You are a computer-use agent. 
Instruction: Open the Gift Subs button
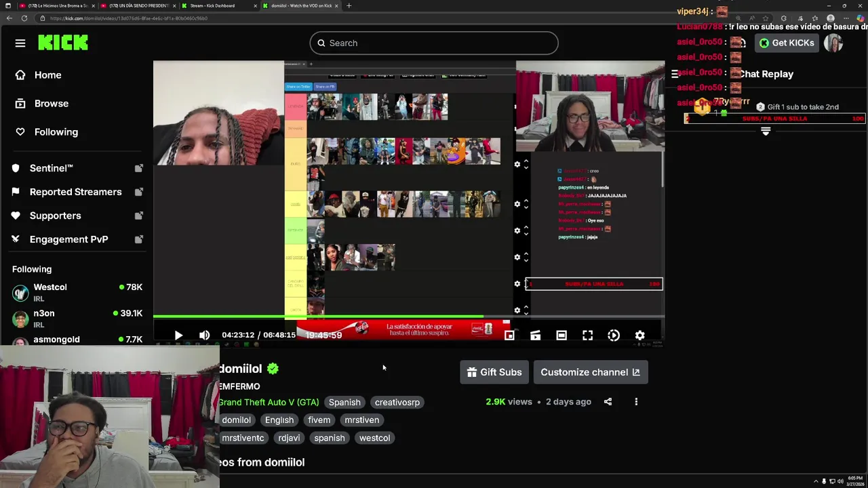494,372
